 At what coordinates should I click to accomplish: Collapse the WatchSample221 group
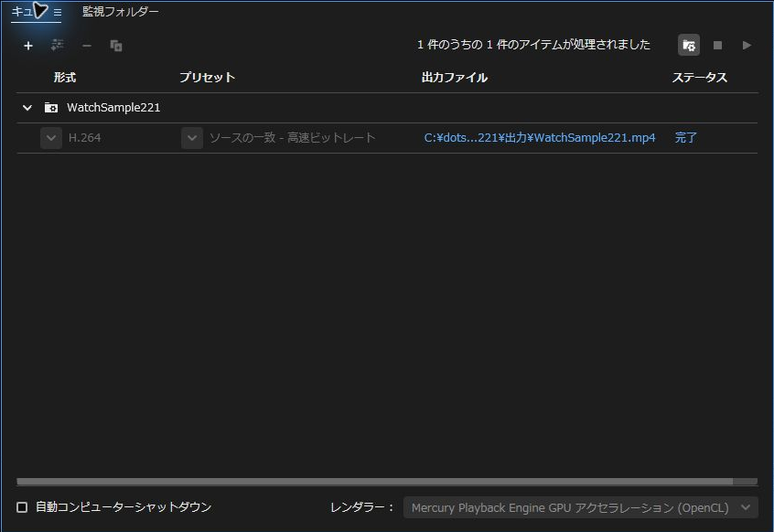tap(27, 108)
